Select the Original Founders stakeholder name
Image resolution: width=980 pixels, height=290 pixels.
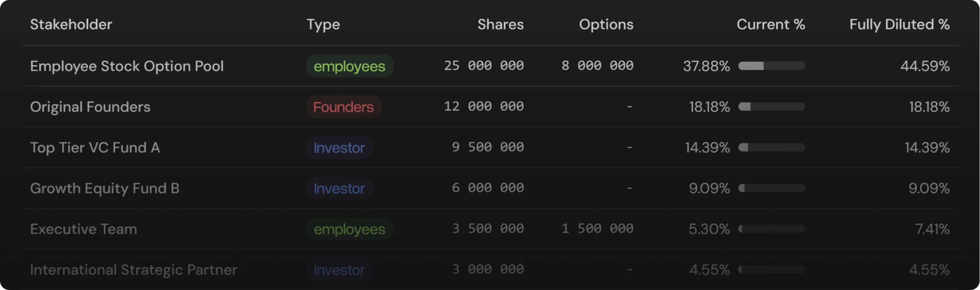coord(90,107)
